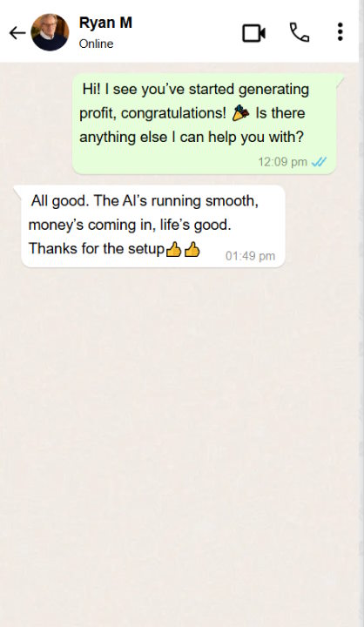The image size is (364, 627).
Task: Click the 'Thanks for the setup' text
Action: 97,249
